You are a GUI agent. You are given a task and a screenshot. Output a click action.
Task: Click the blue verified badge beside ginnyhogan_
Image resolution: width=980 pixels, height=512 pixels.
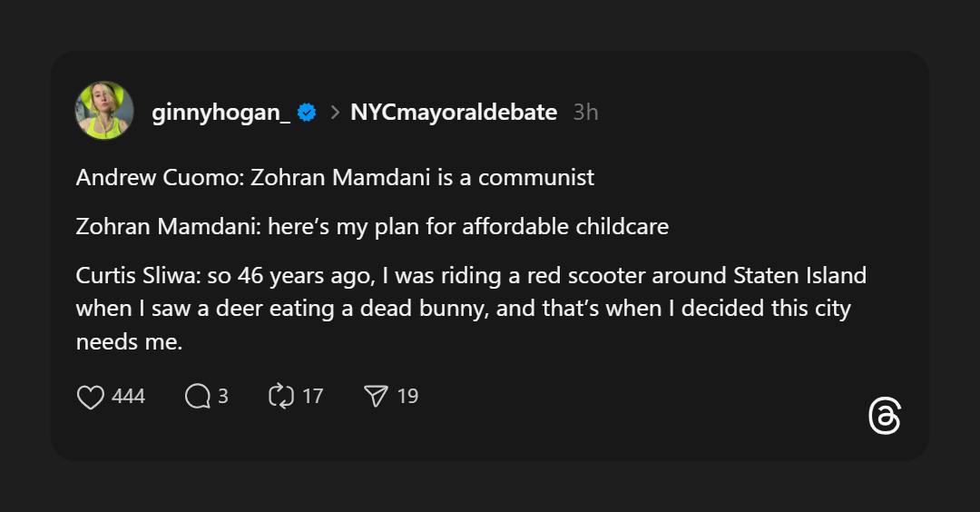click(307, 113)
